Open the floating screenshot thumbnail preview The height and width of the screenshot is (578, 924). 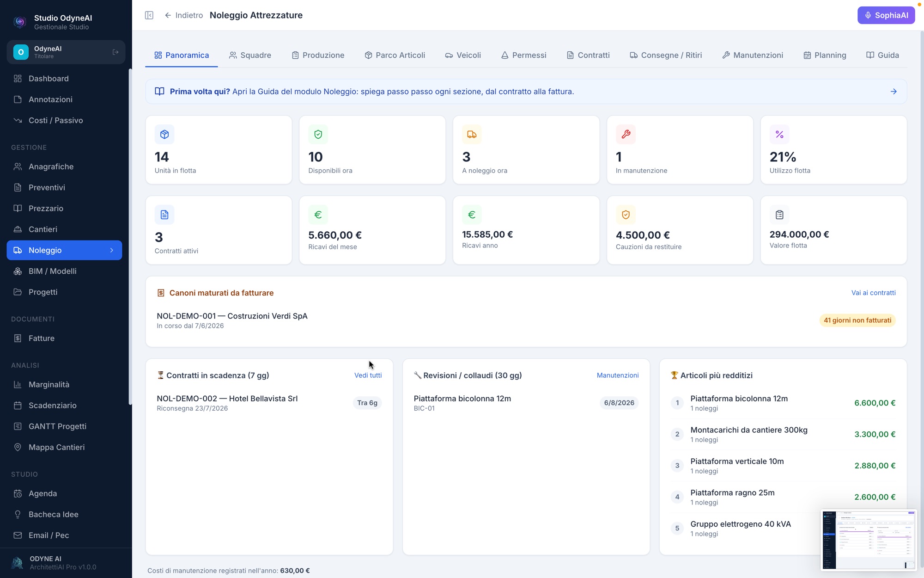click(x=869, y=540)
